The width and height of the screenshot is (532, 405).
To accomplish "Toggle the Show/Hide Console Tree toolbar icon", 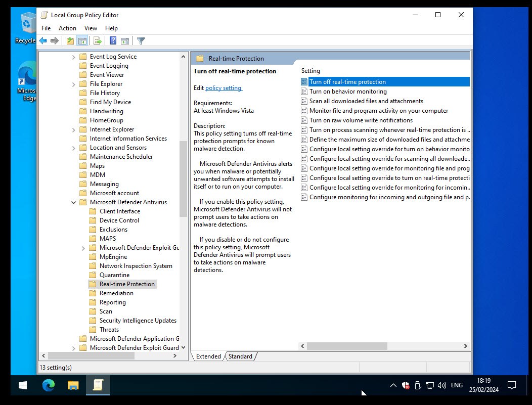I will (x=82, y=40).
